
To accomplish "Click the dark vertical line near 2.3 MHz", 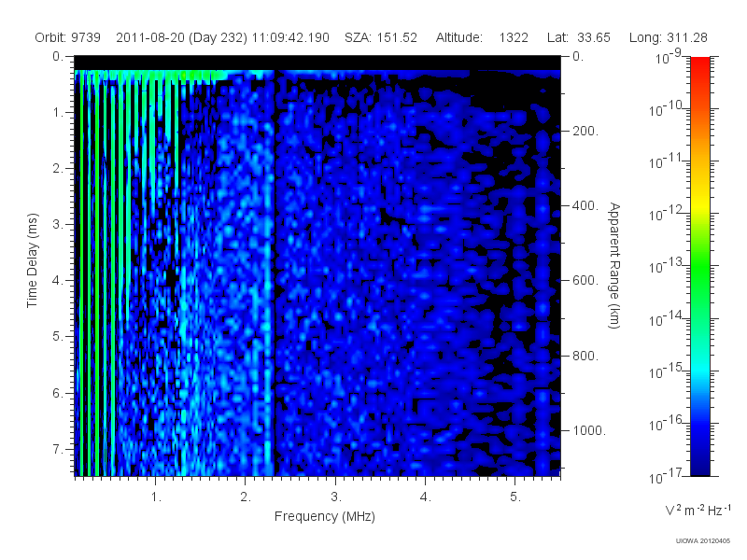I will tap(275, 273).
